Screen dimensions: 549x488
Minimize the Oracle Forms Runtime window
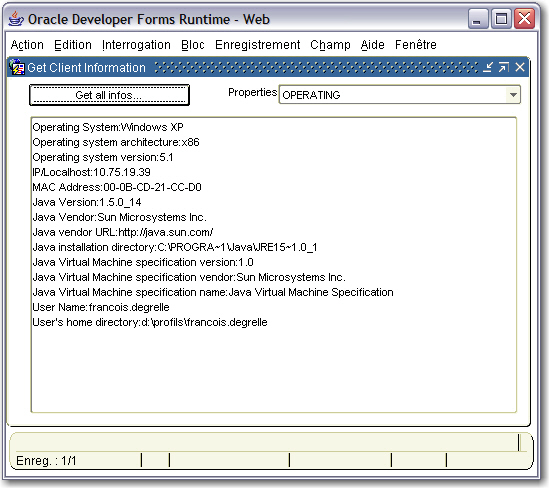click(478, 19)
